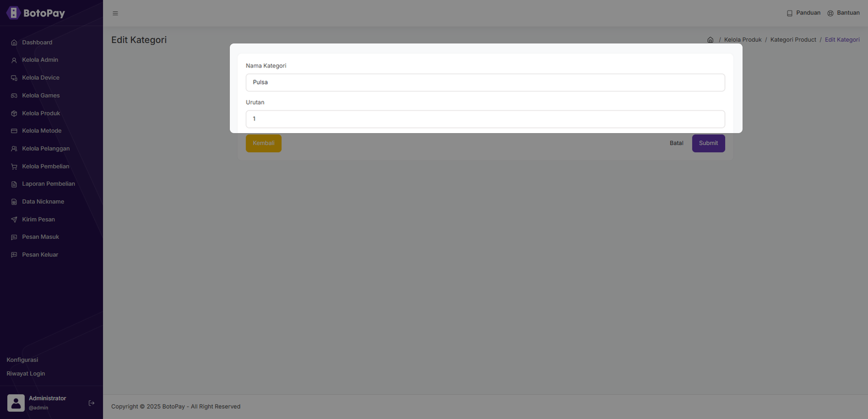Click the Edit Kategori breadcrumb

click(842, 40)
